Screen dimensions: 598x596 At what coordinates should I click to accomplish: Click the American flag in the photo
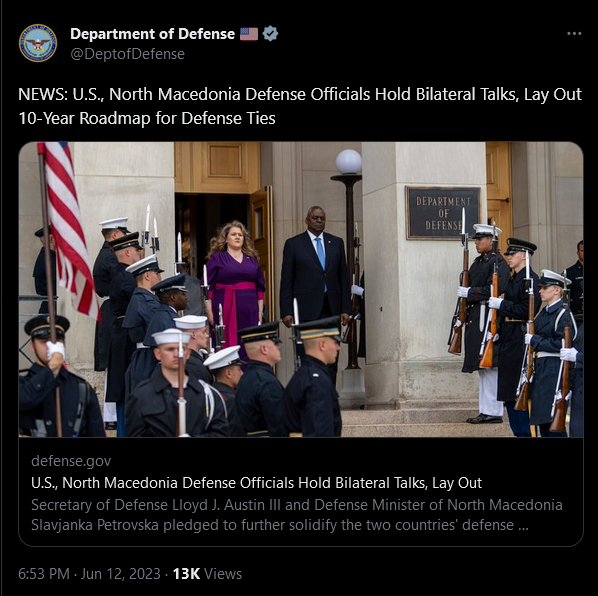click(68, 229)
